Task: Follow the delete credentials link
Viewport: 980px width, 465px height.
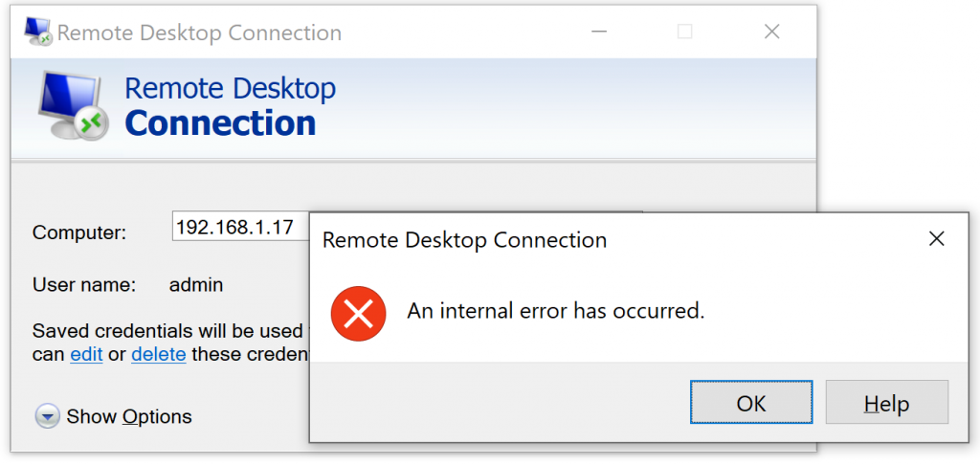Action: (x=159, y=354)
